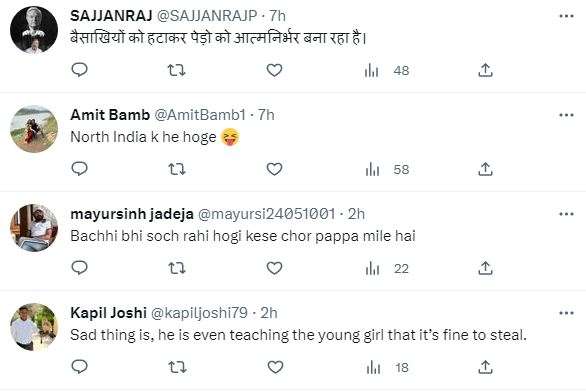
Task: Share Amit Bamb's tweet
Action: [485, 169]
